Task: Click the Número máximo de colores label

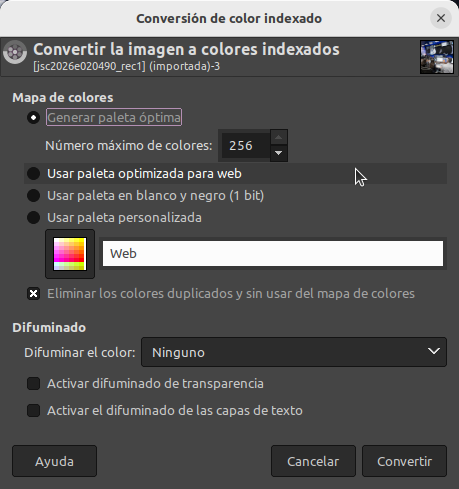Action: click(x=129, y=146)
